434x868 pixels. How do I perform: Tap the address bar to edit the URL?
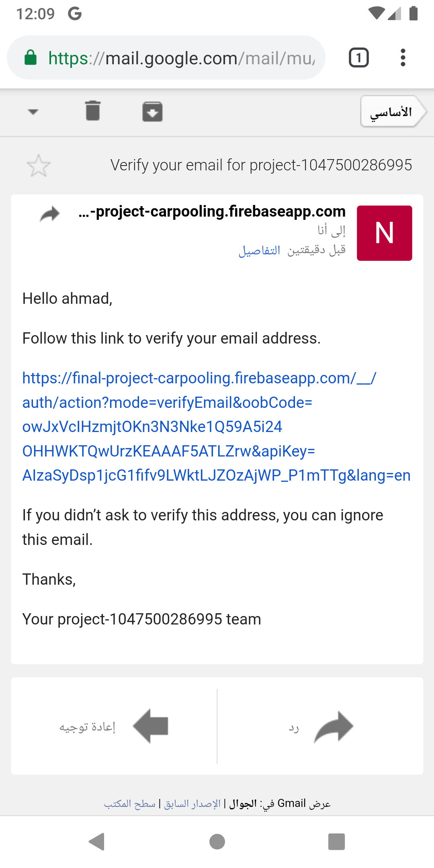click(x=181, y=57)
